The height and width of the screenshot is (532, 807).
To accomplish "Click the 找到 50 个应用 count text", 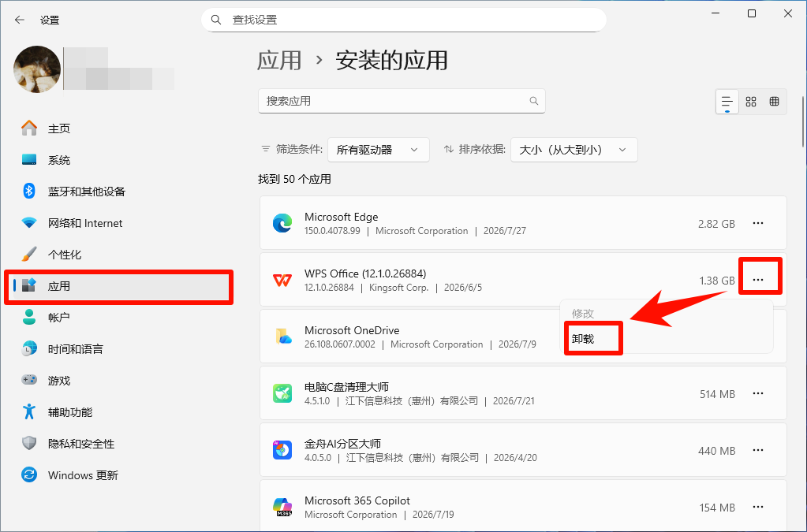I will tap(294, 179).
